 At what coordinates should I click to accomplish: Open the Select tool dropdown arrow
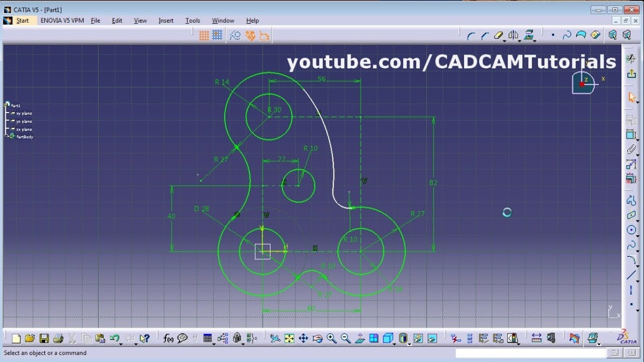pos(637,103)
